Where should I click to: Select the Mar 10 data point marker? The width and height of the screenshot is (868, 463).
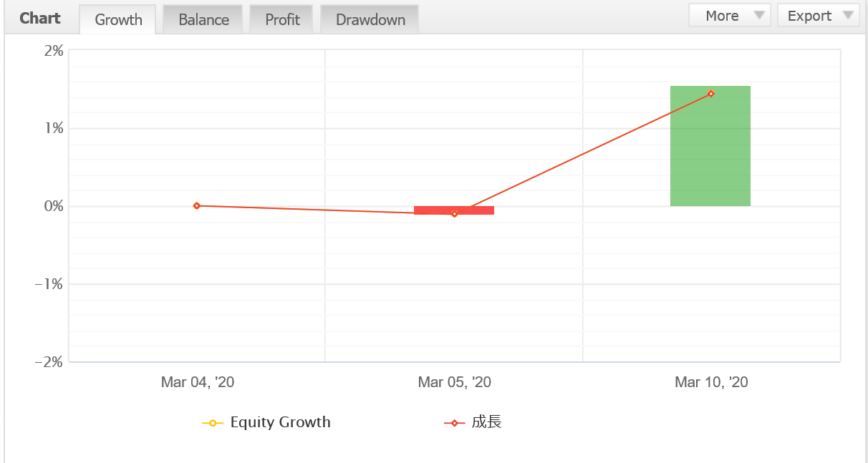[x=711, y=93]
